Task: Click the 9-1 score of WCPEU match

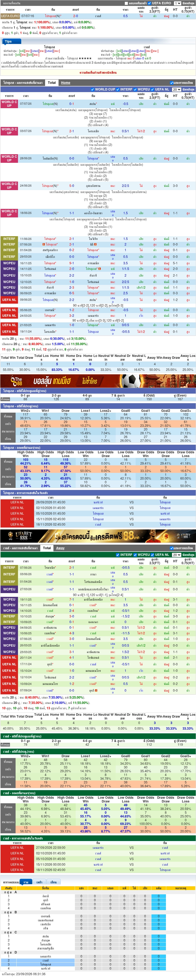Action: tap(72, 263)
